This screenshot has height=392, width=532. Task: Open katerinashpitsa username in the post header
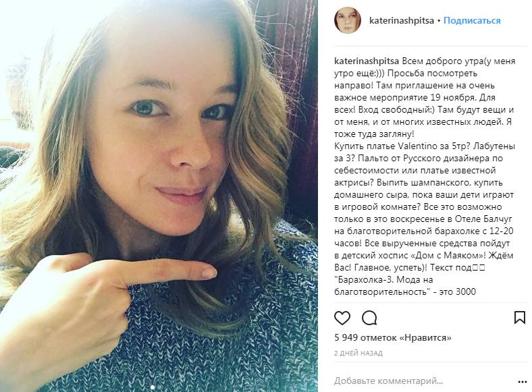click(x=402, y=20)
